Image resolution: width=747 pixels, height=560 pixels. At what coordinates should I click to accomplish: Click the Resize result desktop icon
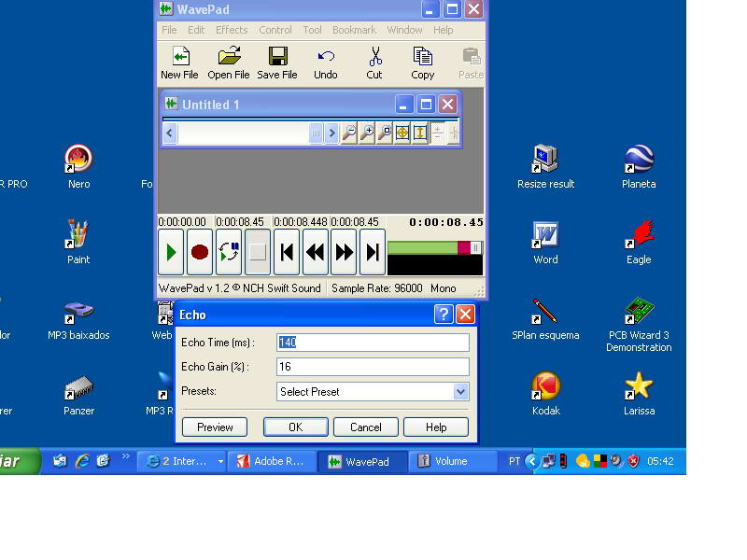pos(546,167)
